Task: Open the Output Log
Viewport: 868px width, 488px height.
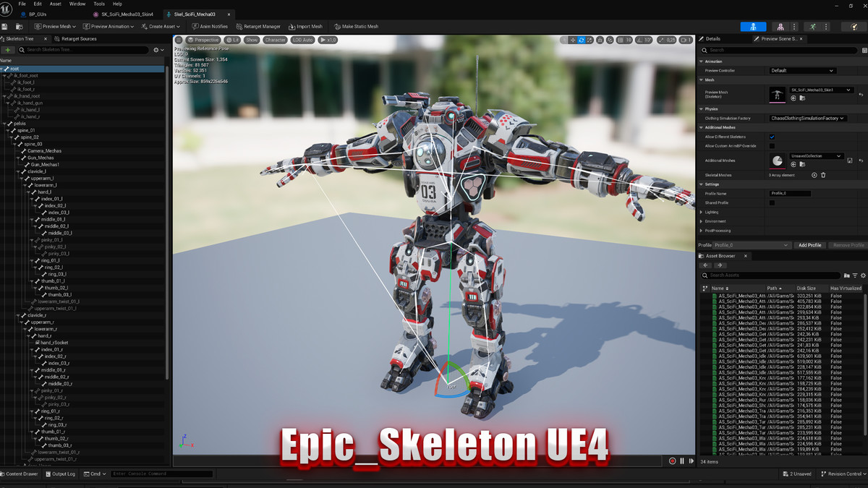Action: (x=61, y=474)
